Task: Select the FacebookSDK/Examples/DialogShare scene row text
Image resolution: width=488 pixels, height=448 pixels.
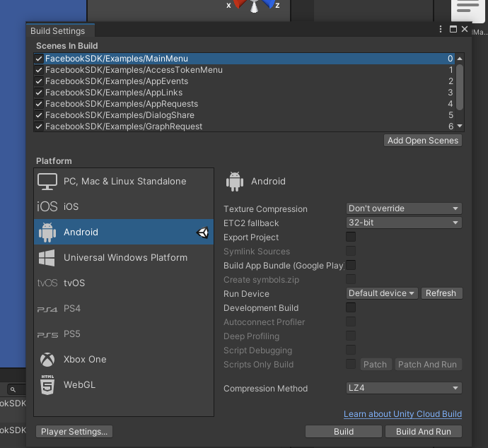Action: 120,115
